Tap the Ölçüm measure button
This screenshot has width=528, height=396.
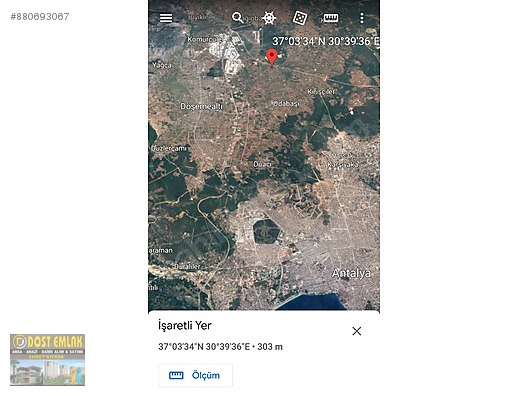(x=195, y=375)
